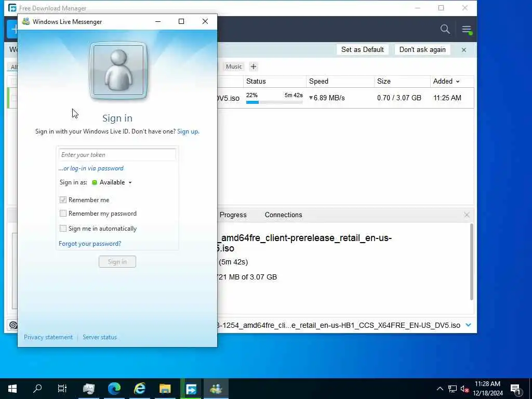Click the details panel vertical scrollbar

click(471, 262)
